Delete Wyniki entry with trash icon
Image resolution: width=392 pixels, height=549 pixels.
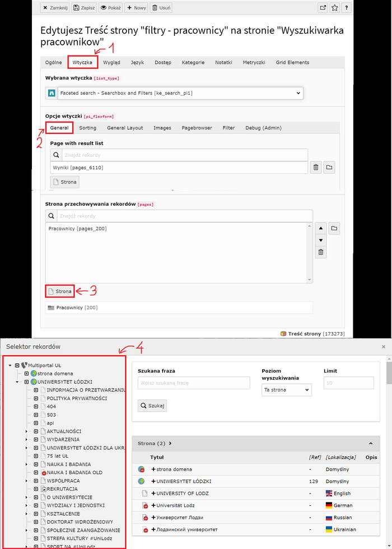point(316,168)
